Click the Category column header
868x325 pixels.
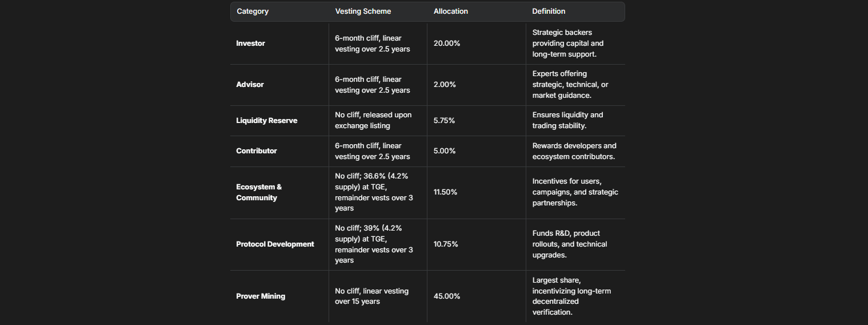(253, 11)
